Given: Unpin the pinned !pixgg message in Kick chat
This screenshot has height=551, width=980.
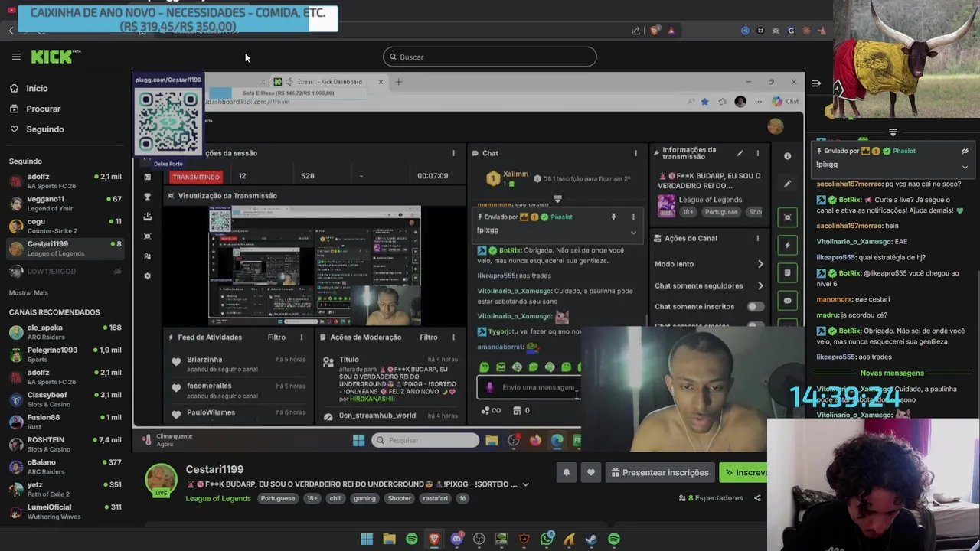Looking at the screenshot, I should pyautogui.click(x=965, y=151).
